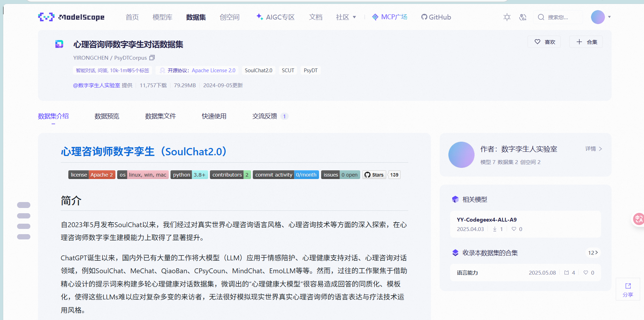Click the dataset cube icon beside title
The height and width of the screenshot is (320, 644).
tap(59, 44)
